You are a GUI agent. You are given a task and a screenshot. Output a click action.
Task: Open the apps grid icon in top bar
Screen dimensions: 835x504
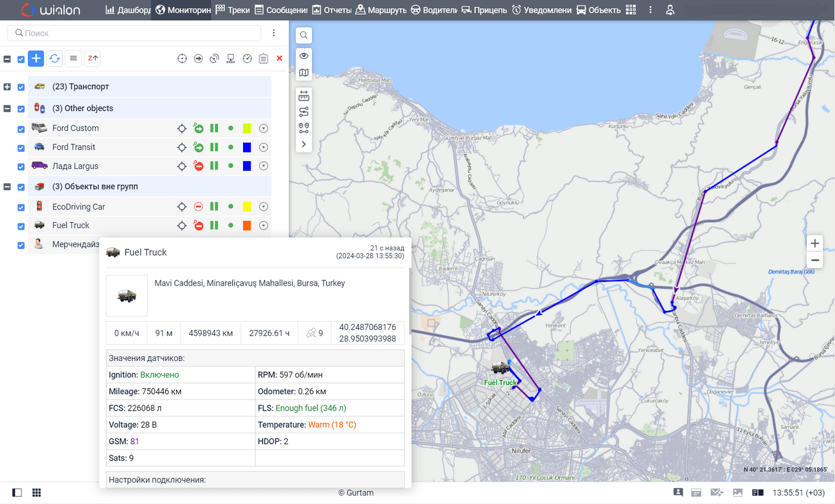[631, 10]
